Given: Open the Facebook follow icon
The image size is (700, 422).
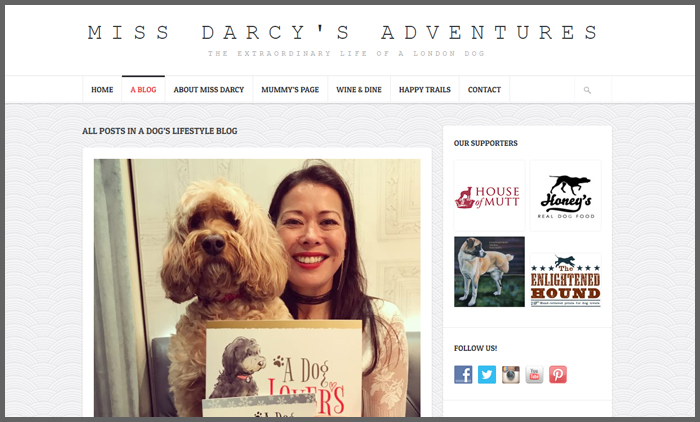Looking at the screenshot, I should click(463, 374).
